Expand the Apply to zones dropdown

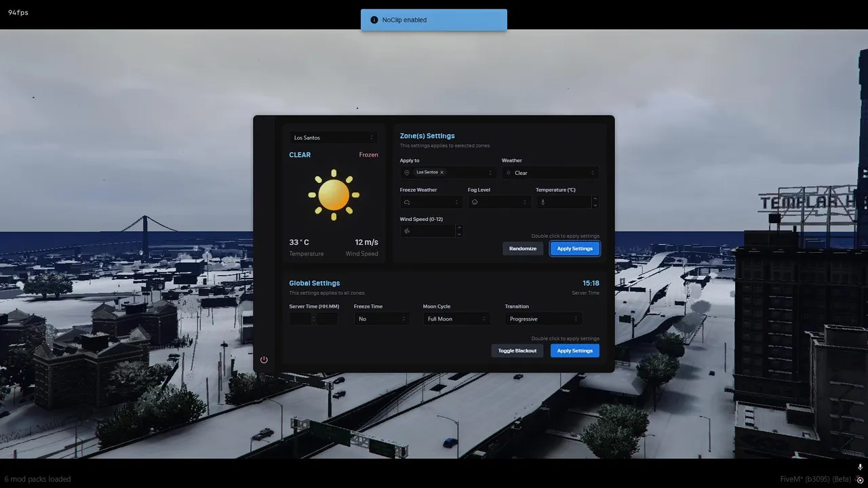tap(448, 173)
